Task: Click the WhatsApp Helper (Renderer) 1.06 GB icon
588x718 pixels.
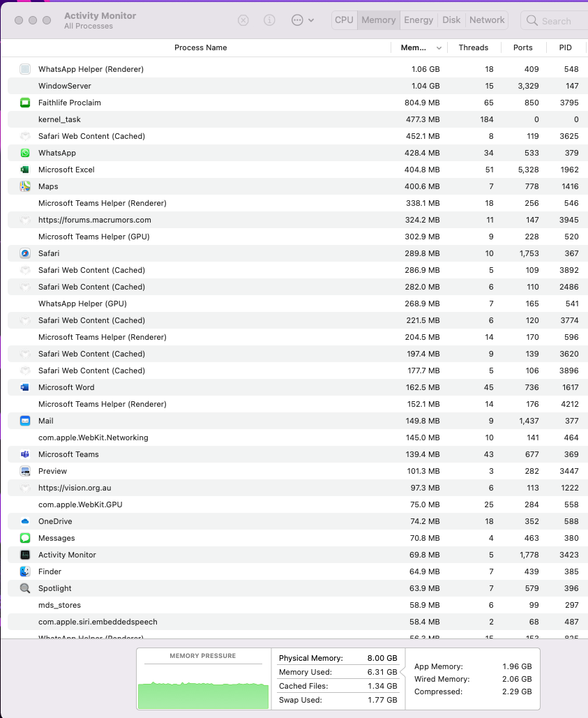Action: tap(25, 69)
